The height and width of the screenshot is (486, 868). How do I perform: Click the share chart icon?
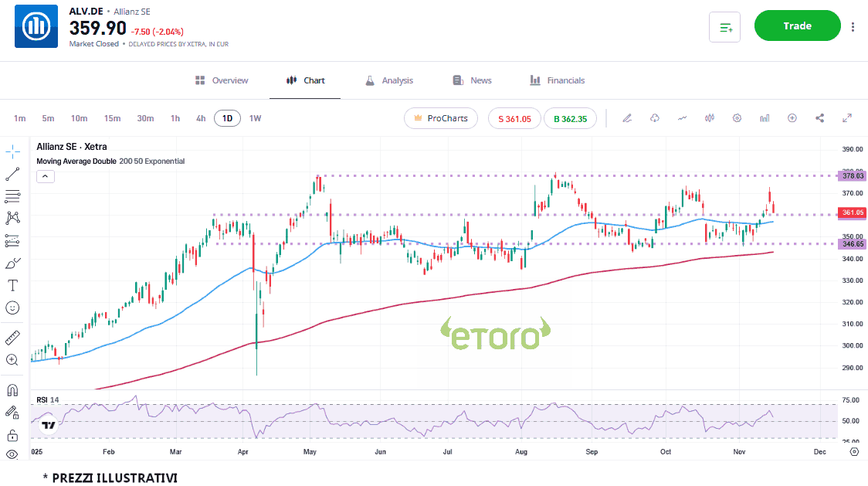(819, 118)
